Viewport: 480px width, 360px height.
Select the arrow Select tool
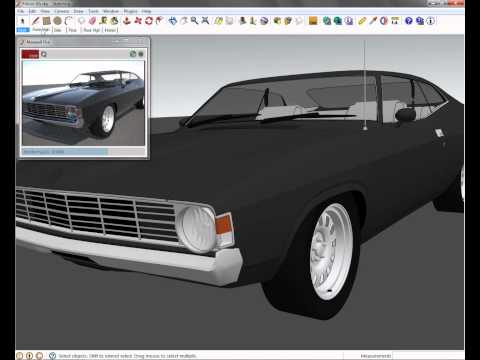point(23,21)
